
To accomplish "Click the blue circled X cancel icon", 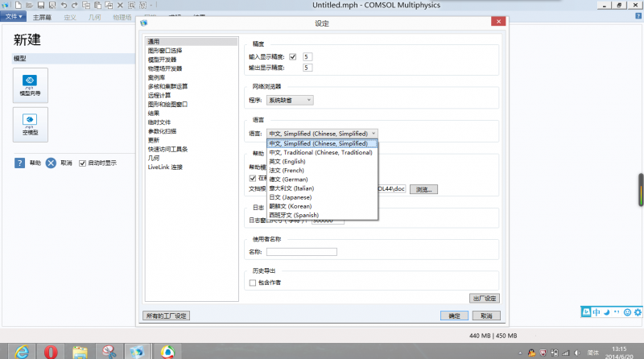I will (51, 163).
